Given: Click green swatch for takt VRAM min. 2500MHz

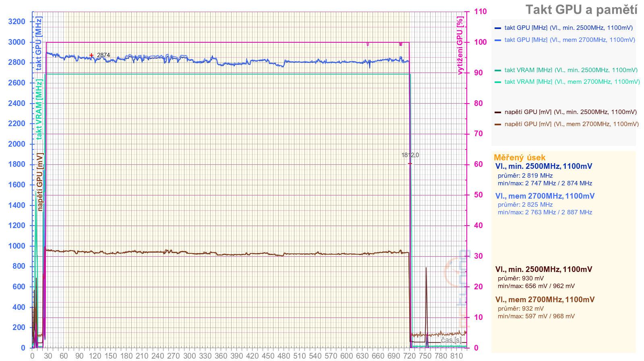Looking at the screenshot, I should [498, 71].
